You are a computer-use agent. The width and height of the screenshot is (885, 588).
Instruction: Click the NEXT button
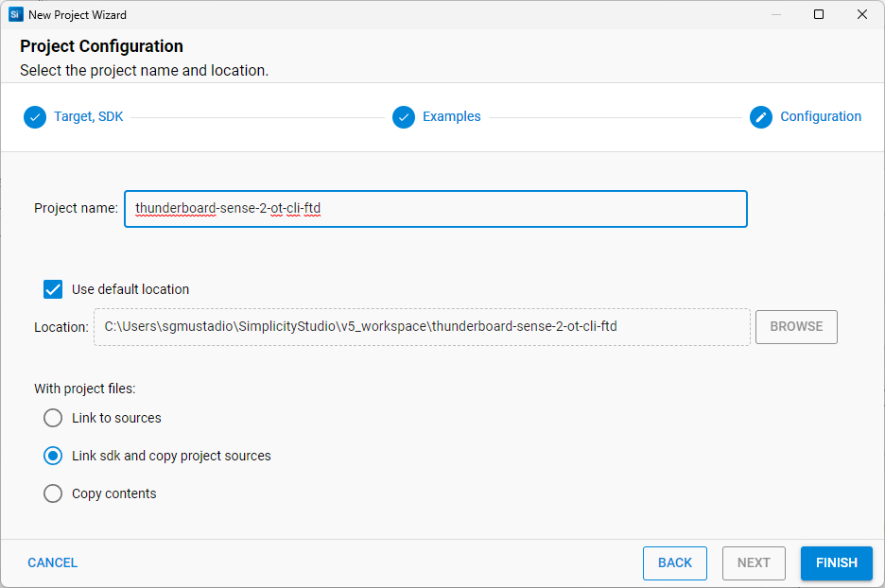point(754,562)
